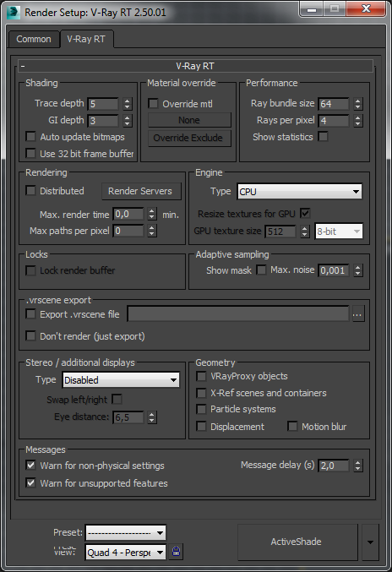Click the viewport lock icon
Viewport: 392px width, 572px height.
[x=176, y=552]
